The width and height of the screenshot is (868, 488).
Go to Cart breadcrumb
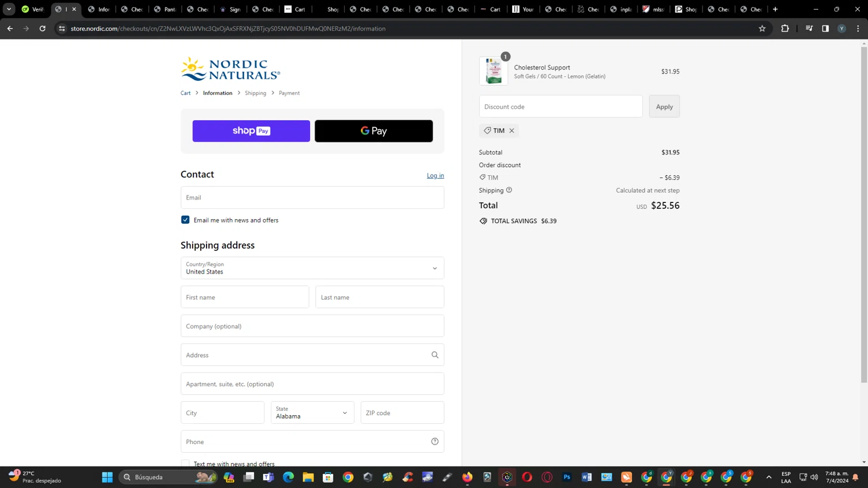(185, 93)
